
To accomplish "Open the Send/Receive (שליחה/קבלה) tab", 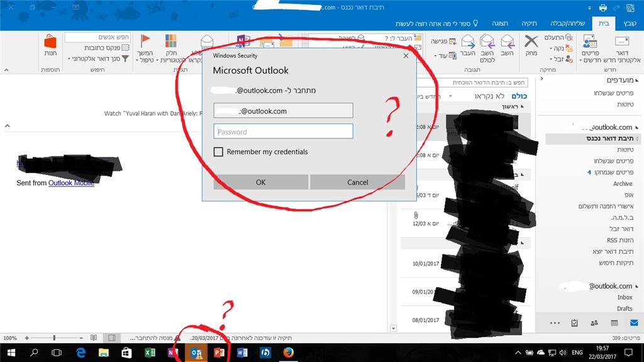I will coord(568,23).
